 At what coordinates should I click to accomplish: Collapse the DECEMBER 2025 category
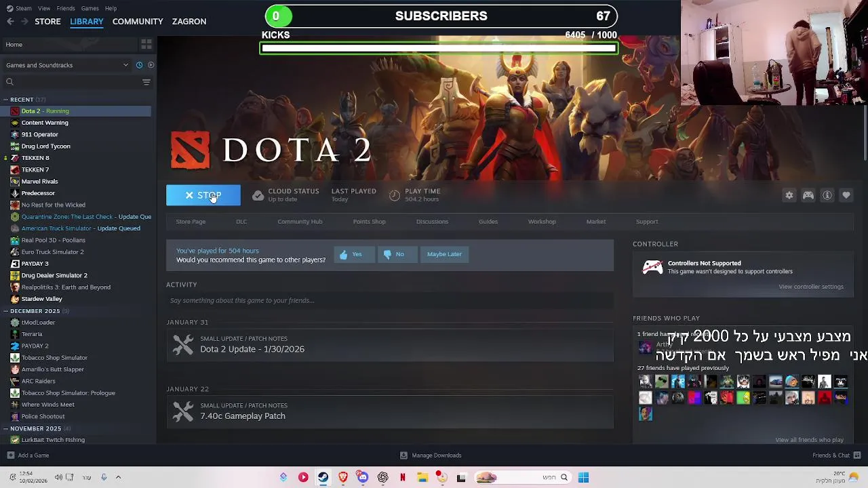[5, 311]
